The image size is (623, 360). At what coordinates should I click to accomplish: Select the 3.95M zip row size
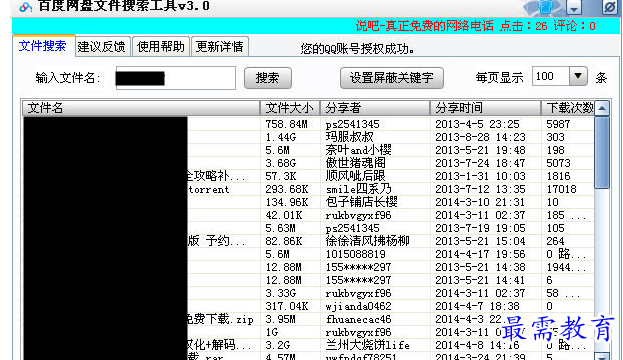tap(281, 320)
